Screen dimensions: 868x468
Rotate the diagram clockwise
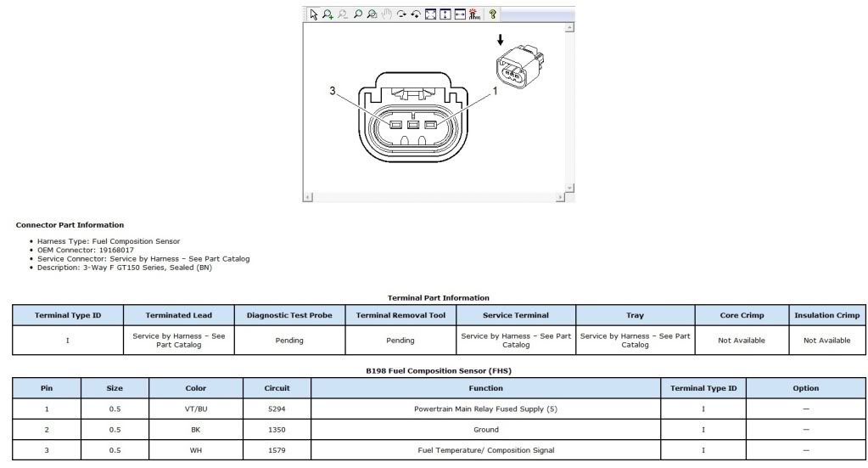tap(401, 15)
